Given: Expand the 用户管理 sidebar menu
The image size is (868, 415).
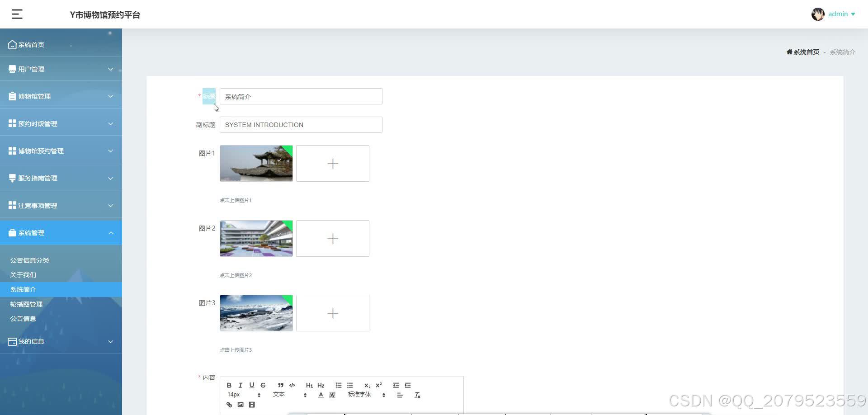Looking at the screenshot, I should point(61,69).
